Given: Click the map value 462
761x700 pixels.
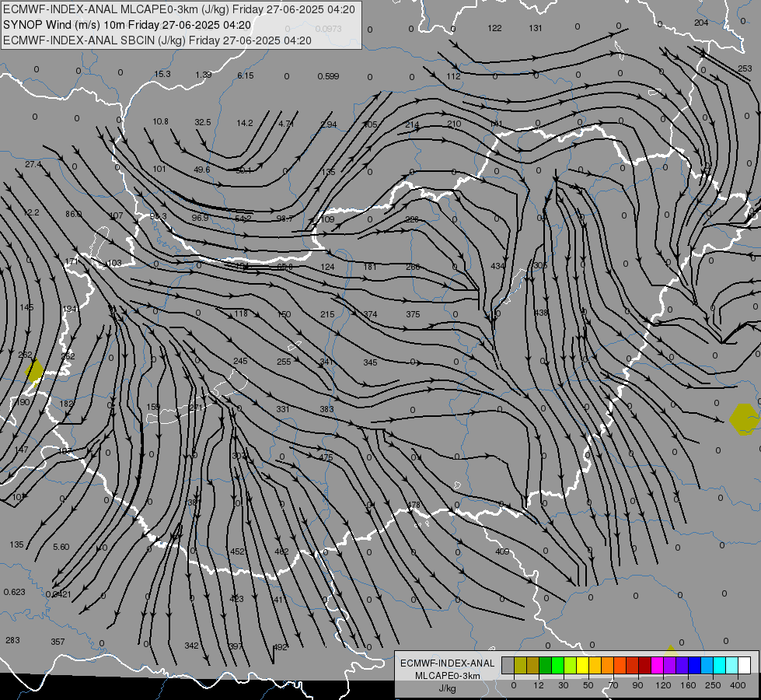Looking at the screenshot, I should (x=281, y=551).
